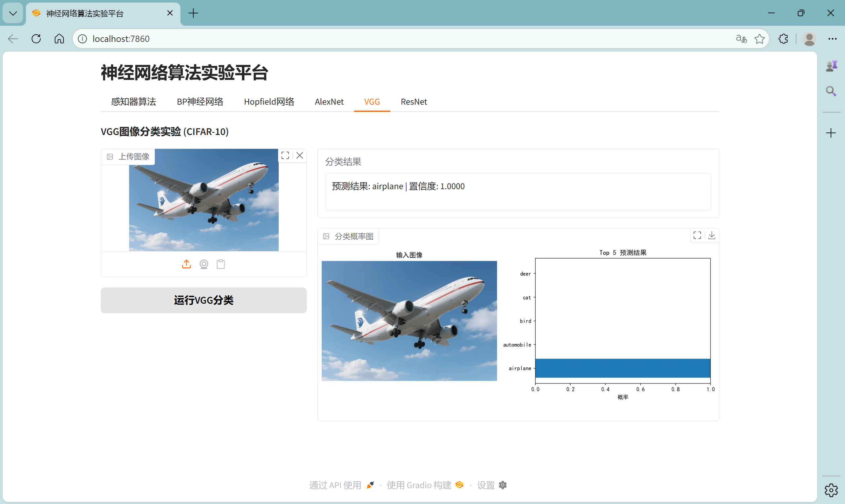Click the upload image icon below the airplane

click(186, 264)
